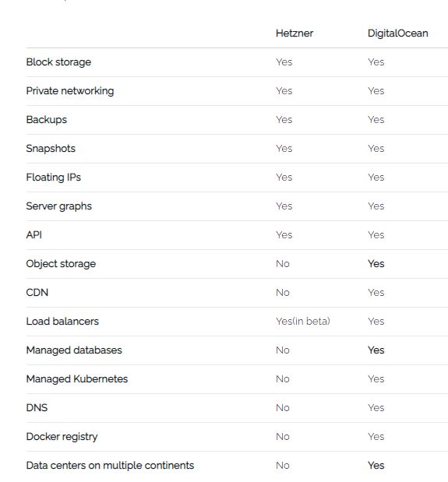Click the DigitalOcean column header
This screenshot has width=448, height=482.
[x=397, y=33]
